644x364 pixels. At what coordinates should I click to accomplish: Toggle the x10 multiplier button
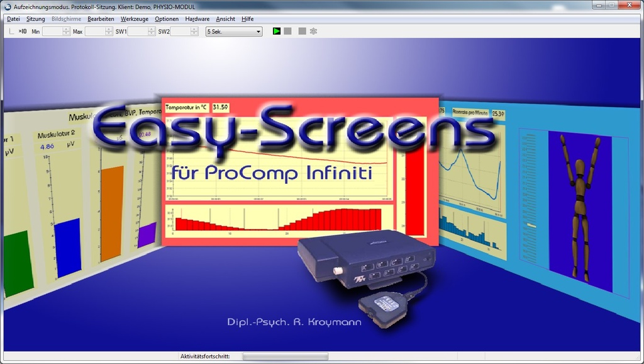pos(22,31)
